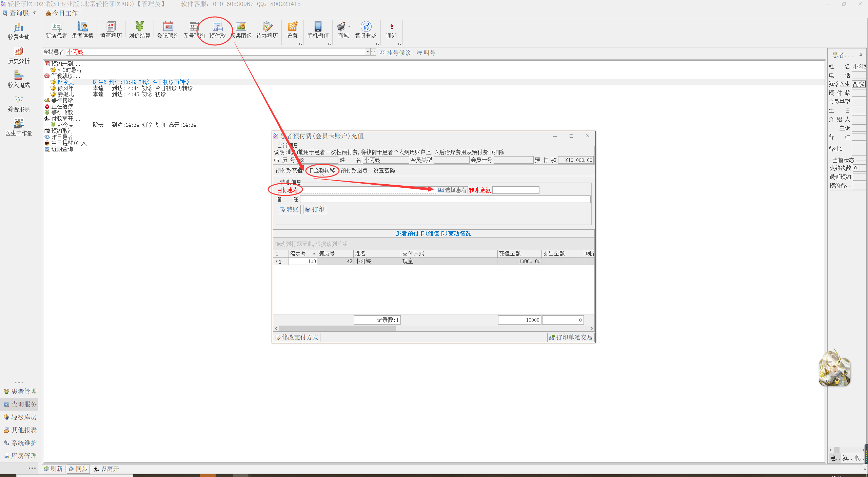The width and height of the screenshot is (868, 477).
Task: Click 设离开 in the bottom bar
Action: point(106,469)
